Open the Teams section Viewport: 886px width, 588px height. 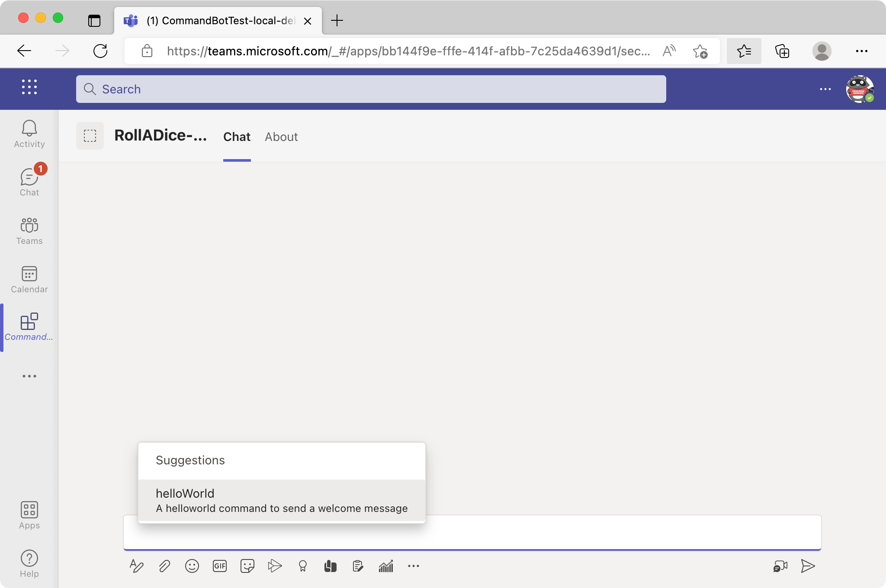[x=29, y=231]
